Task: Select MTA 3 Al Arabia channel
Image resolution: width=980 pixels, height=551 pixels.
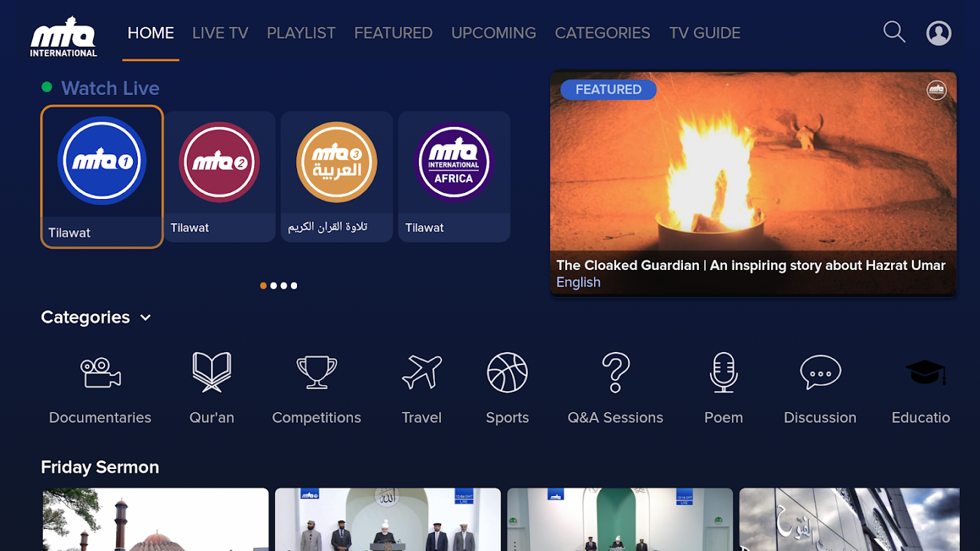Action: 337,177
